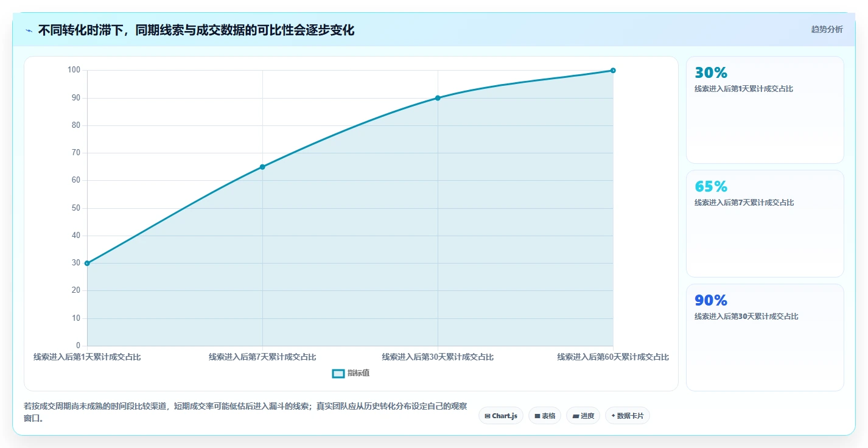Click x-axis label 线索进入后第60天累计成交占比
This screenshot has height=448, width=868.
(x=613, y=357)
